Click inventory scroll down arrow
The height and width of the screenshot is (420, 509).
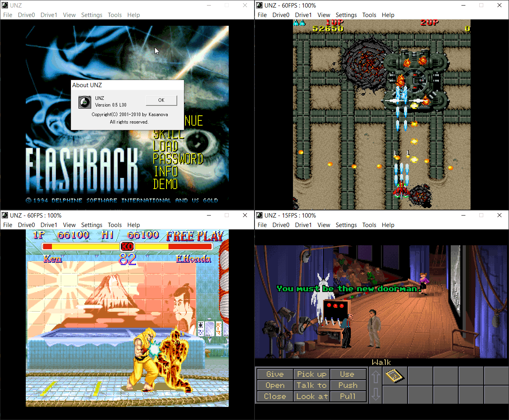pyautogui.click(x=375, y=394)
